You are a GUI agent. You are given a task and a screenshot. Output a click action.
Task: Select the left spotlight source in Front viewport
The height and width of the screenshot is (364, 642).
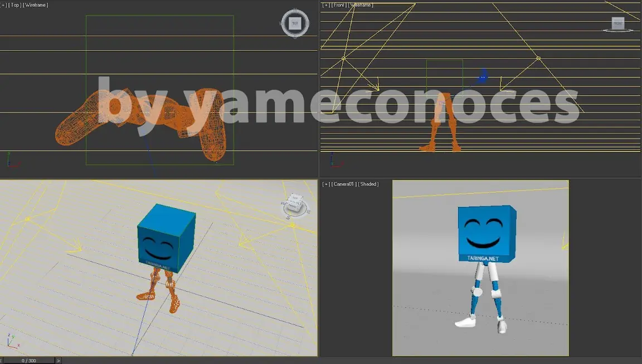coord(343,58)
